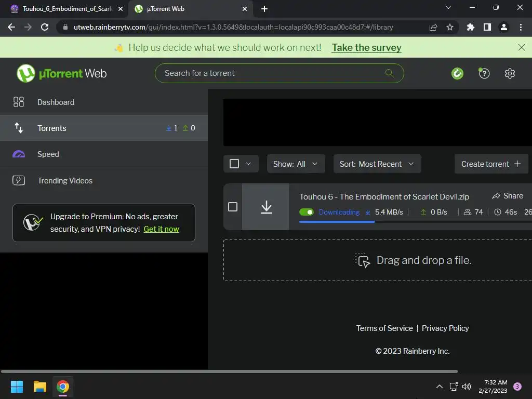
Task: Click the Chrome taskbar icon
Action: pyautogui.click(x=63, y=387)
